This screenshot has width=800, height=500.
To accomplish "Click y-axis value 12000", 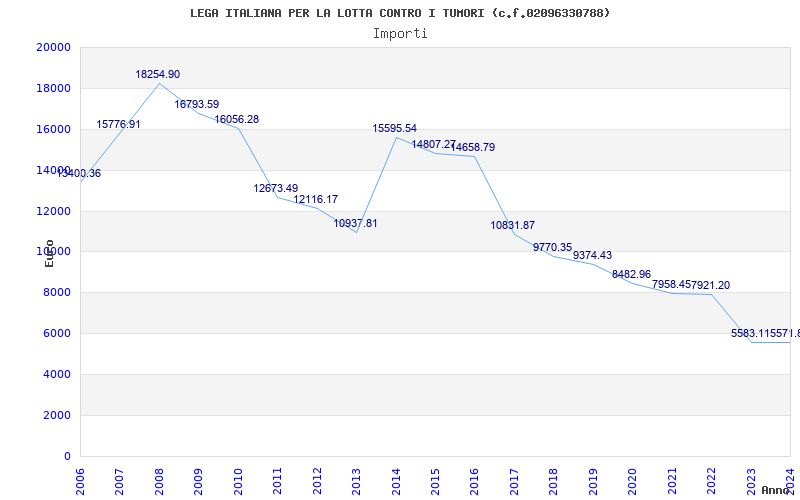I will tap(54, 211).
